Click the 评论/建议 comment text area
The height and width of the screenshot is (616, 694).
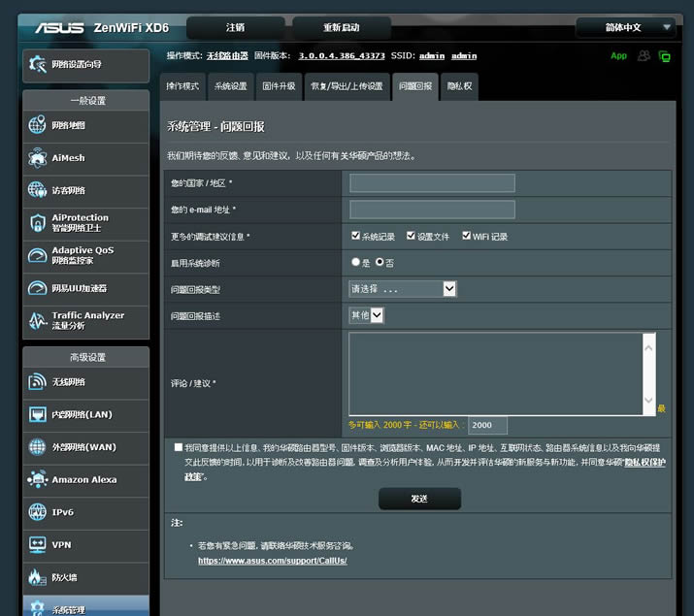[x=496, y=374]
